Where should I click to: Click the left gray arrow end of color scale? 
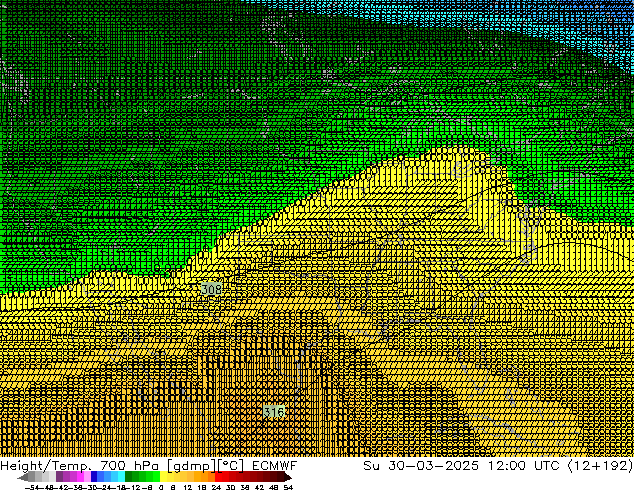coord(23,477)
